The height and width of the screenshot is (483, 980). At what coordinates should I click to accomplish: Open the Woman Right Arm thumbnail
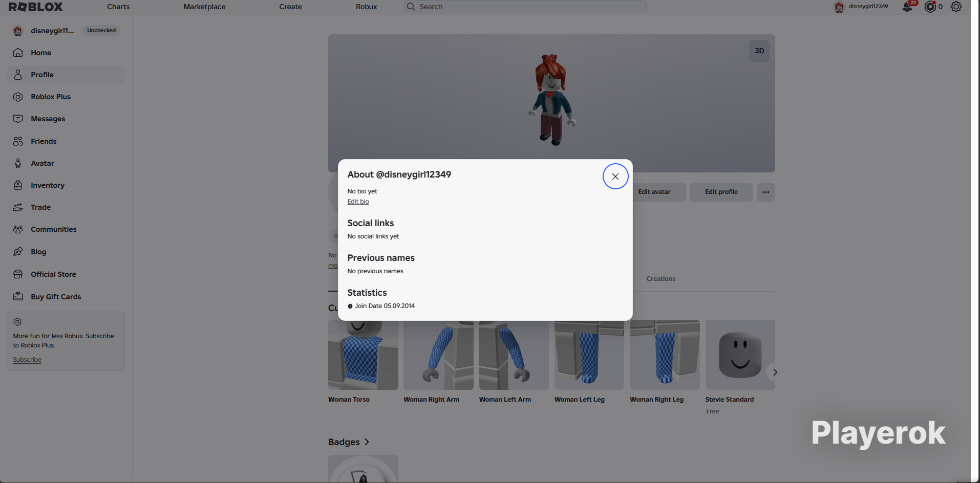(438, 355)
